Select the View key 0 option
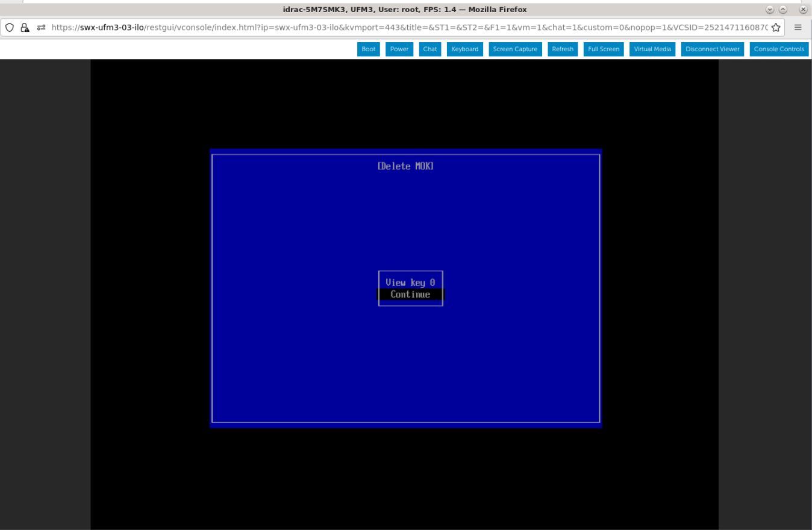This screenshot has height=530, width=812. [410, 282]
